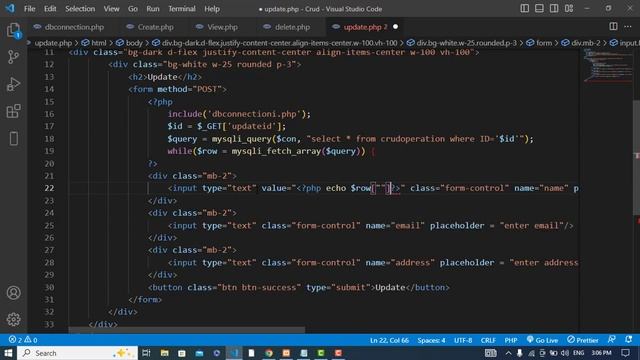Change the PHP language mode
The image size is (640, 360).
(511, 340)
